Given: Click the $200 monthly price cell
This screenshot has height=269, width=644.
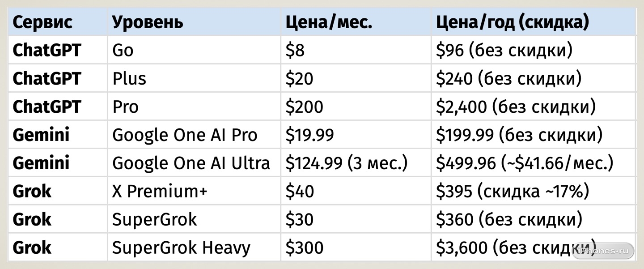Looking at the screenshot, I should [x=305, y=107].
